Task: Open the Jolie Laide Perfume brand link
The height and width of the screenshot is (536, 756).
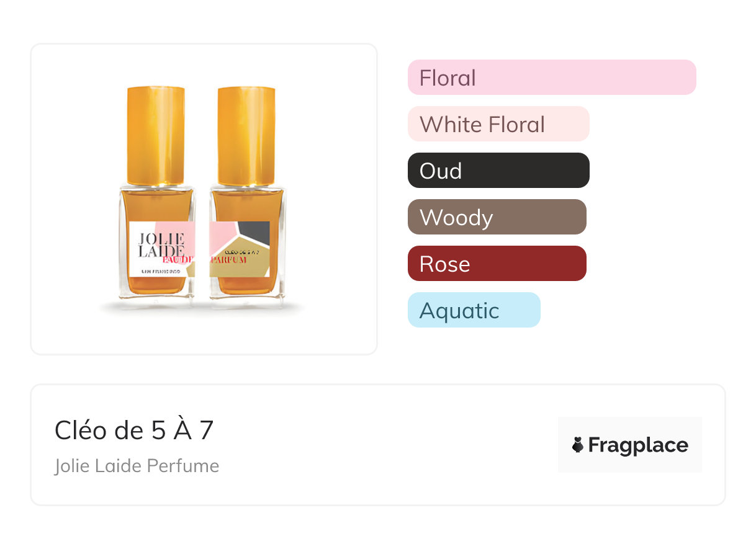Action: [137, 466]
